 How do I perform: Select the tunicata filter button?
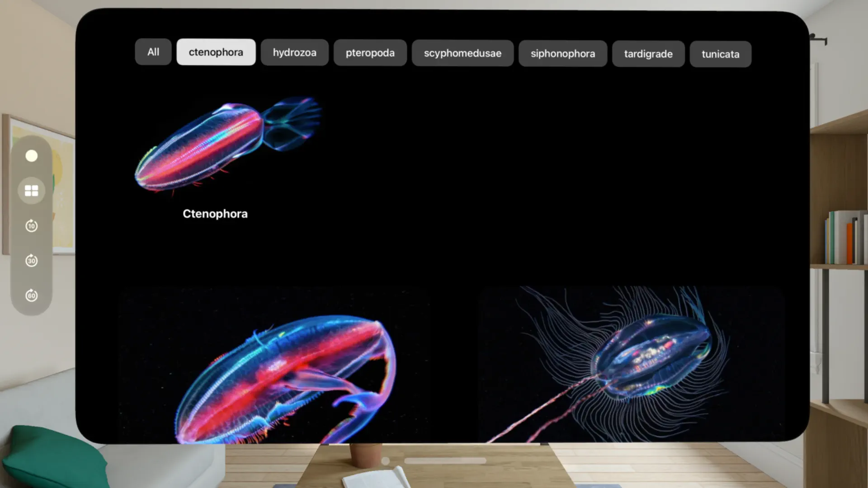pyautogui.click(x=720, y=55)
